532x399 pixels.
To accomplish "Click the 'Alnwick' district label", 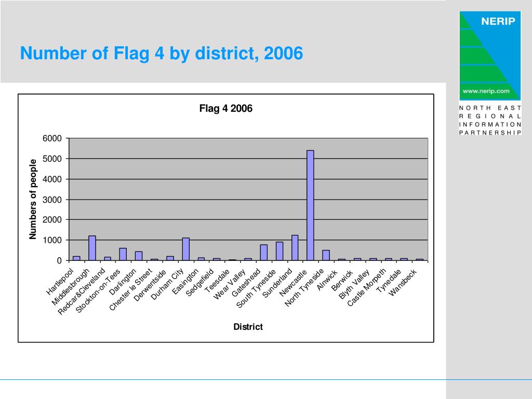I will tap(327, 280).
